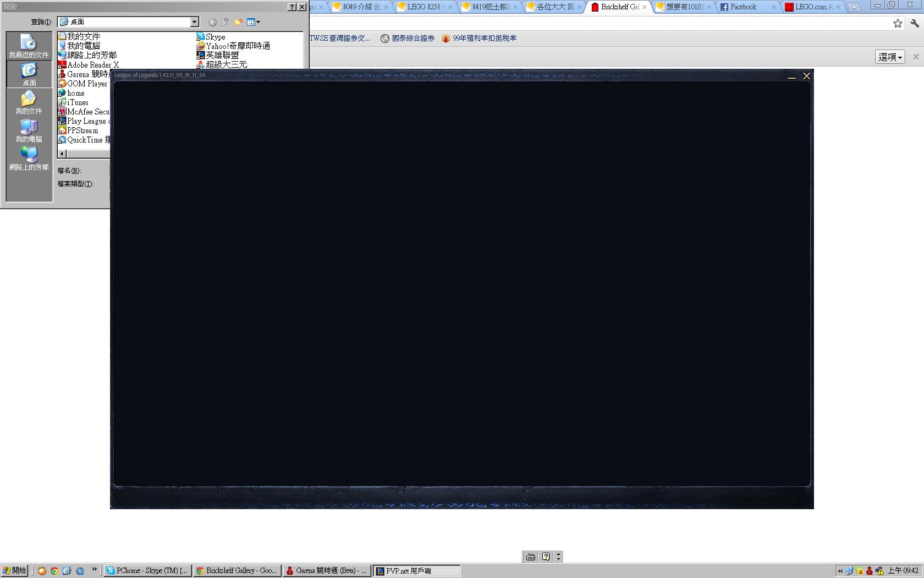The image size is (924, 578).
Task: Open 我的文件 in the dialog places bar
Action: click(x=29, y=102)
